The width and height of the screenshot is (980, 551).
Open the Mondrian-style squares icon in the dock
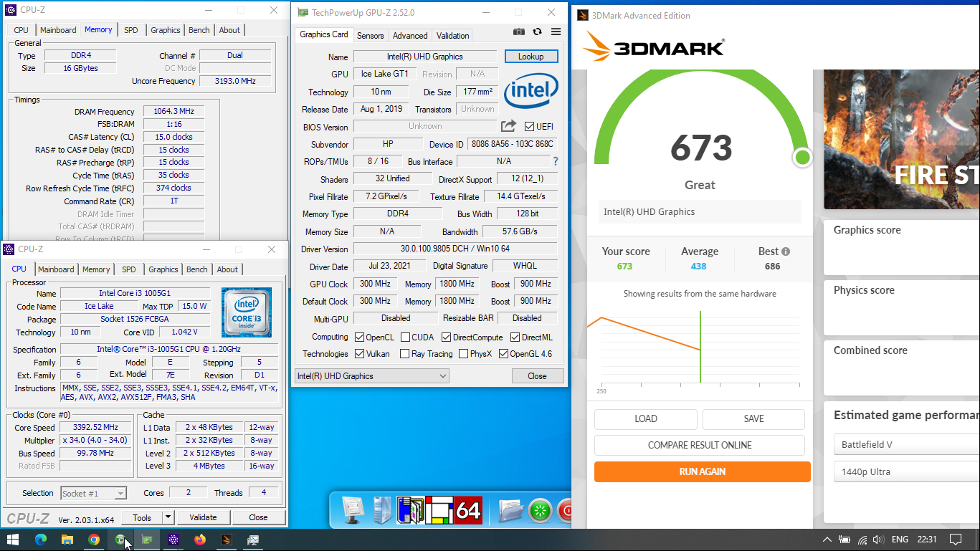tap(439, 509)
